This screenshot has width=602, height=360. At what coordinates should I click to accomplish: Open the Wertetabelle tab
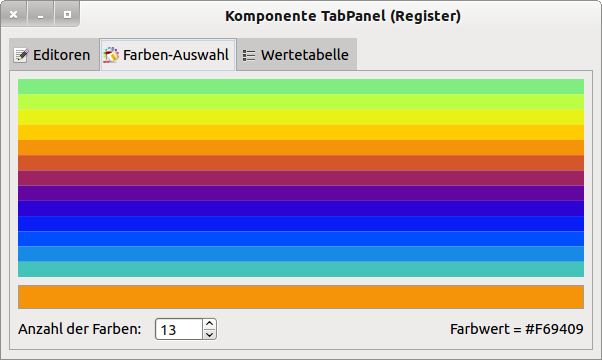pyautogui.click(x=297, y=54)
